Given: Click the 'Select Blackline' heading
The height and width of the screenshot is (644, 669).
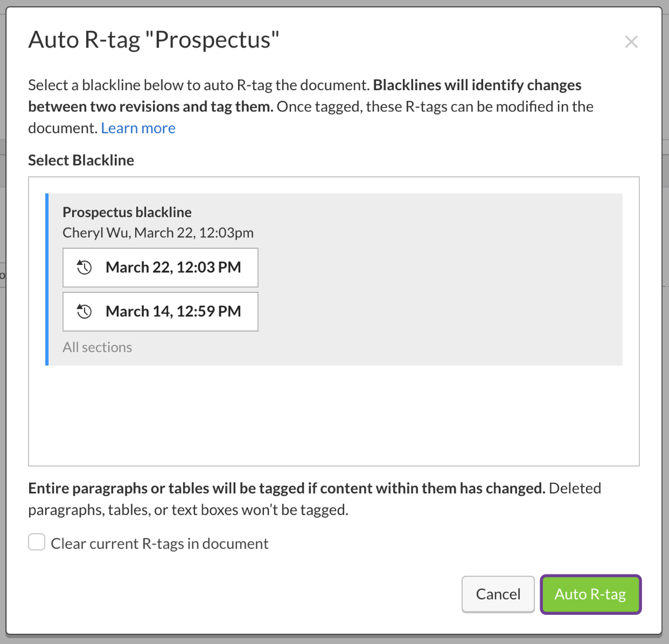Looking at the screenshot, I should 81,160.
